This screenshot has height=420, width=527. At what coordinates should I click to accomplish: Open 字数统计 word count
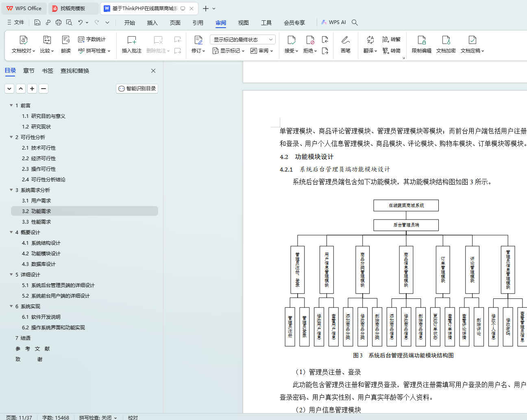(x=92, y=39)
